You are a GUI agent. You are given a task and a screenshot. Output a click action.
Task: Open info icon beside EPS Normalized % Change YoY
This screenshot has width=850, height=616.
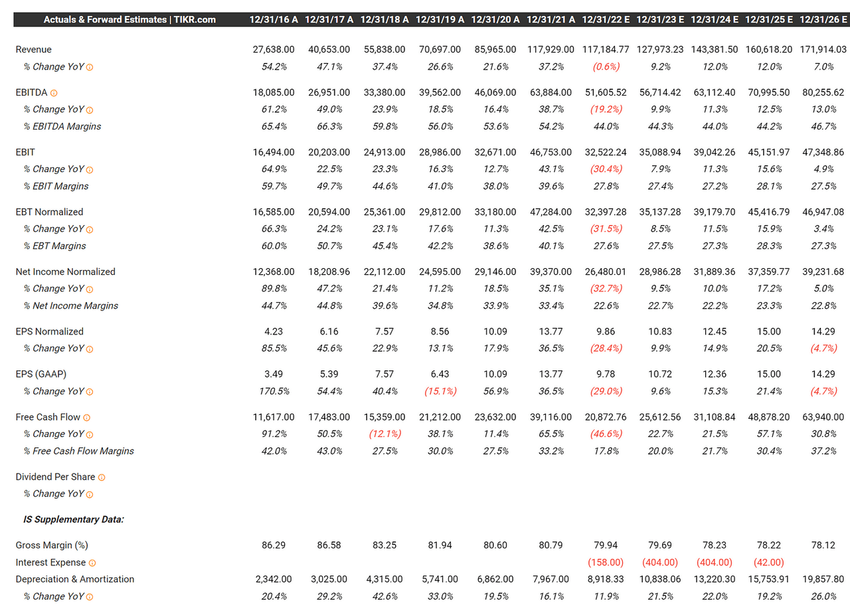coord(90,349)
